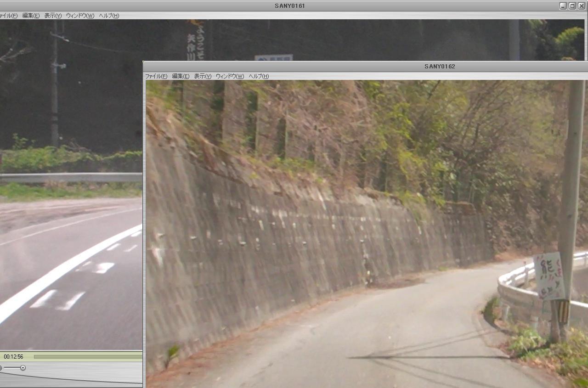Click the volume slider knob
Viewport: 588px width, 388px height.
click(x=23, y=368)
